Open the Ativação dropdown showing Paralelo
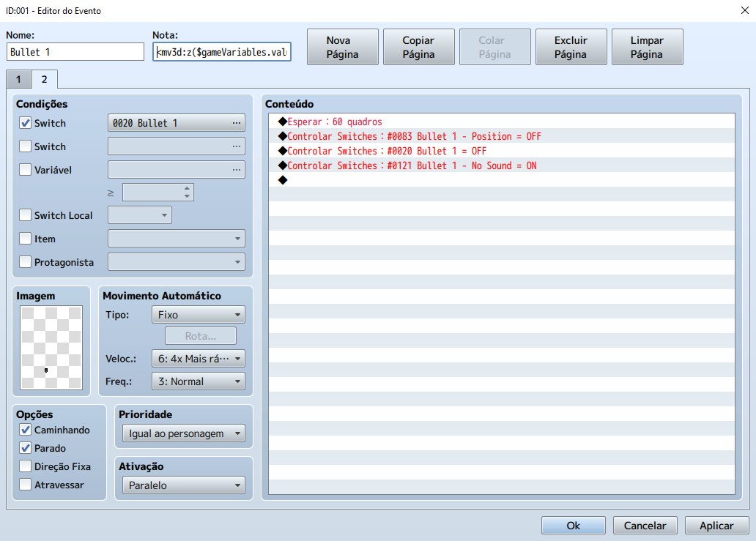 click(x=184, y=485)
